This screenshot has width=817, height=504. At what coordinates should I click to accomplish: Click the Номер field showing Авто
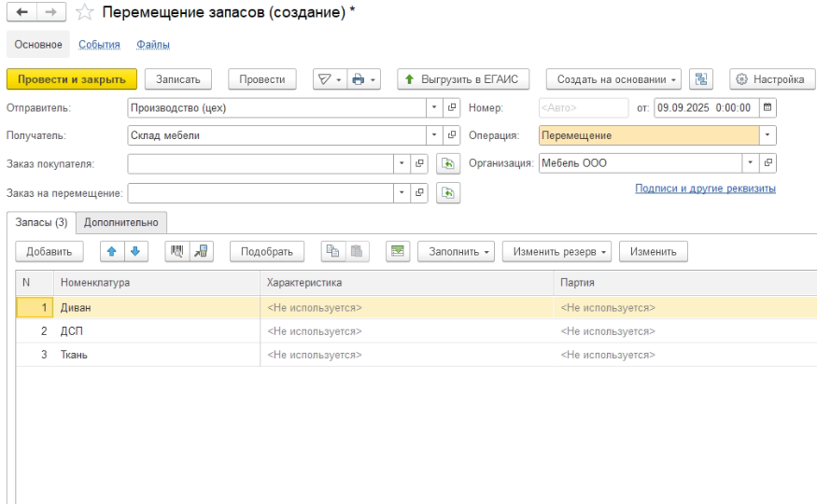(x=584, y=107)
